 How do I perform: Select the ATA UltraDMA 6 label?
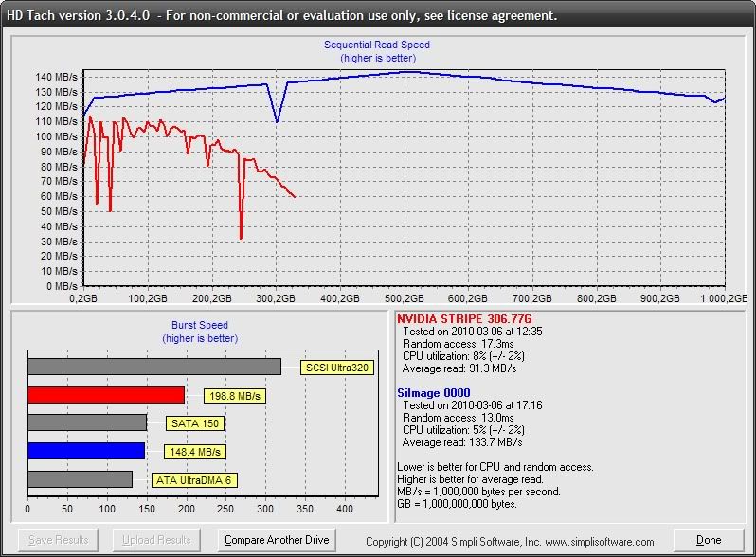click(x=194, y=480)
